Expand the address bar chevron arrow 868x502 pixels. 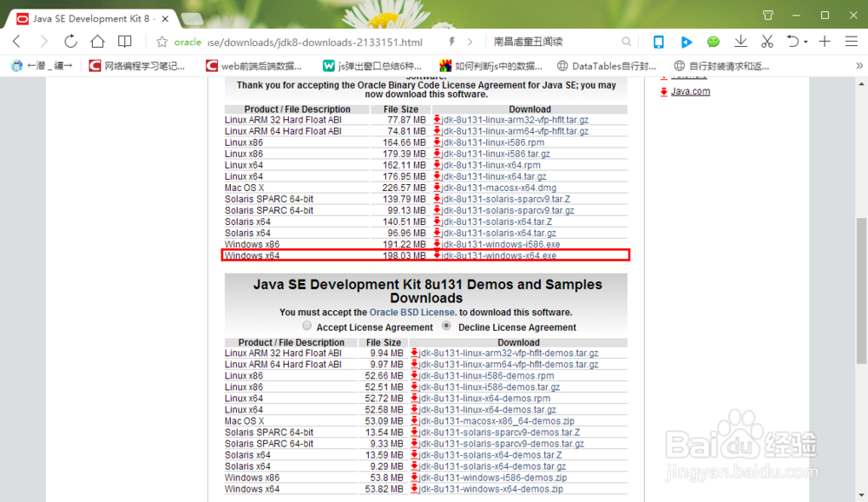click(470, 42)
